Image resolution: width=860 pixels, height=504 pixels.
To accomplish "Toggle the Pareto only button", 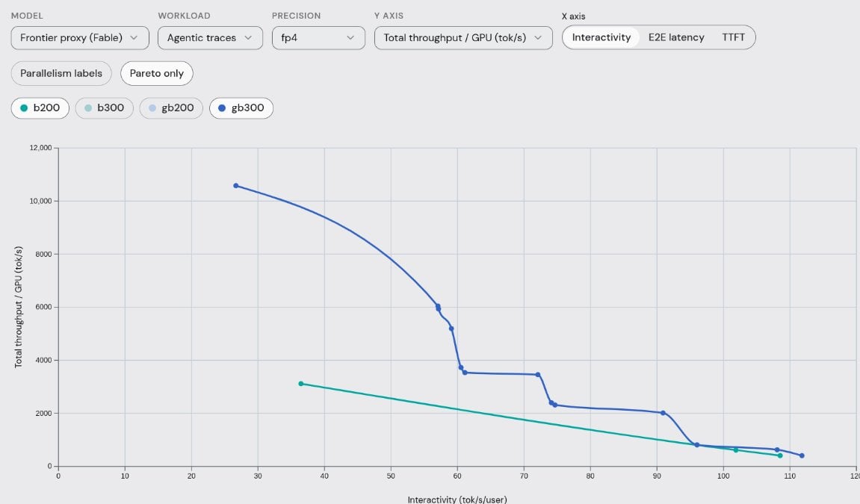I will click(157, 73).
